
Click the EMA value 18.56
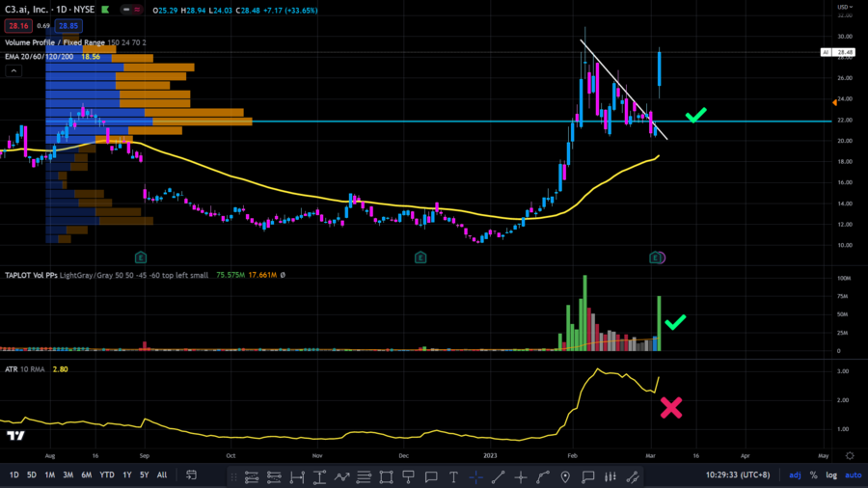(x=91, y=57)
